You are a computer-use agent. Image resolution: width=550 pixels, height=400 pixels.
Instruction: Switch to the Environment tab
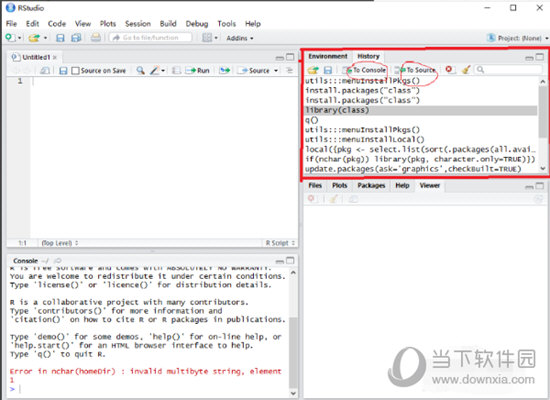click(x=328, y=56)
